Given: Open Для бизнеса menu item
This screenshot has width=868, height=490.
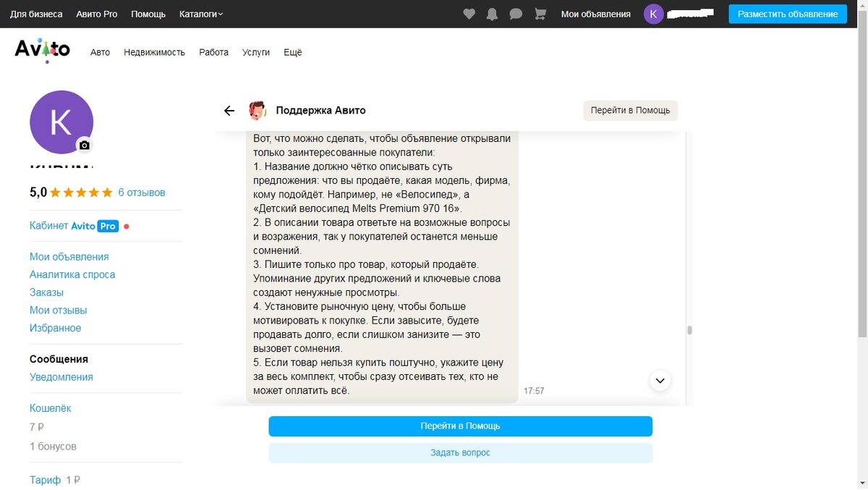Looking at the screenshot, I should point(36,14).
